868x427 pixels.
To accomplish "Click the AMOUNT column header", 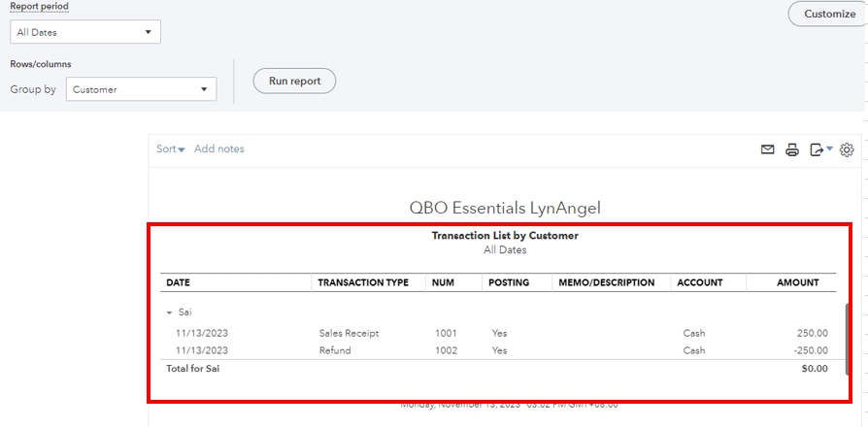I will (x=797, y=282).
